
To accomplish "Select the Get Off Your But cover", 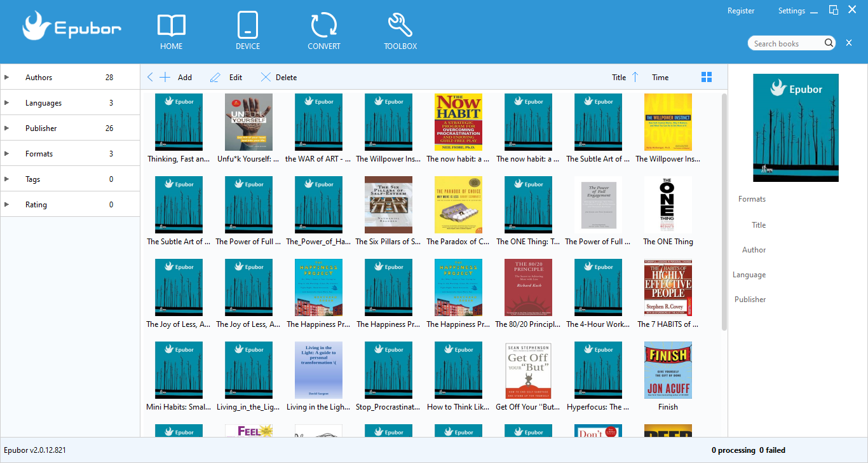I will (528, 370).
